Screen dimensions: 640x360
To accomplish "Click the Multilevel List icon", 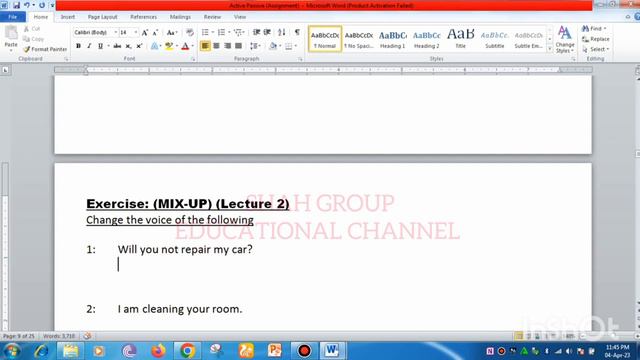I will pos(238,32).
